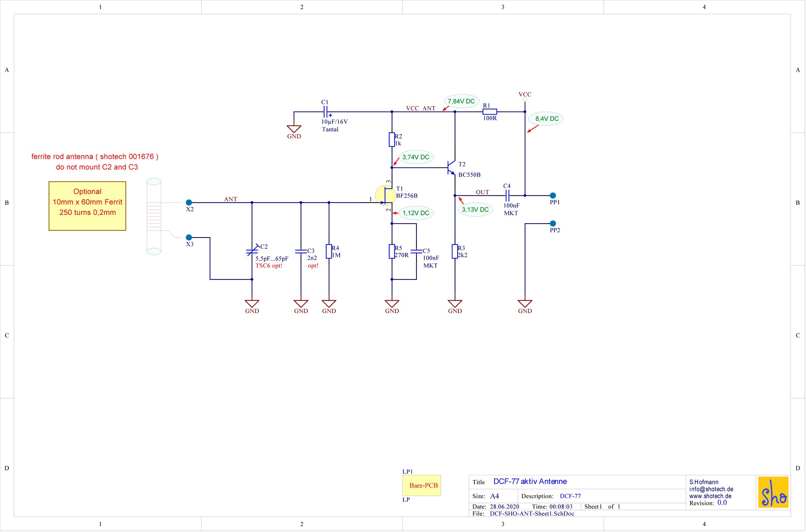Click the C1 tantalum capacitor symbol

(x=326, y=112)
